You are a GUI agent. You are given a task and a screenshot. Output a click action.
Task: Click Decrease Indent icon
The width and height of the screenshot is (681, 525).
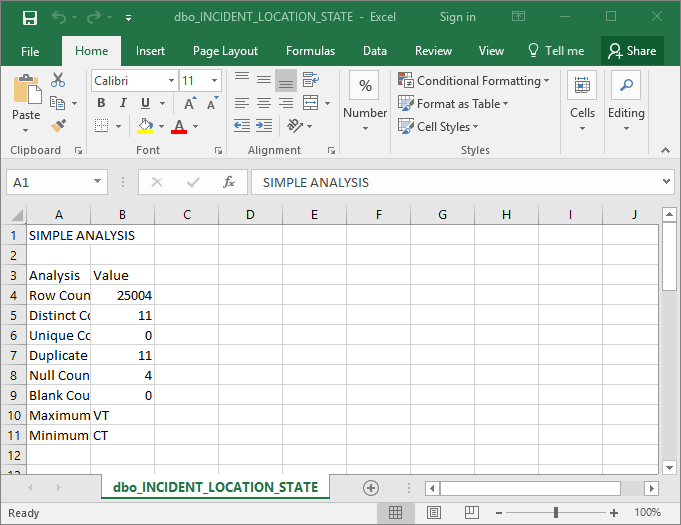[242, 126]
